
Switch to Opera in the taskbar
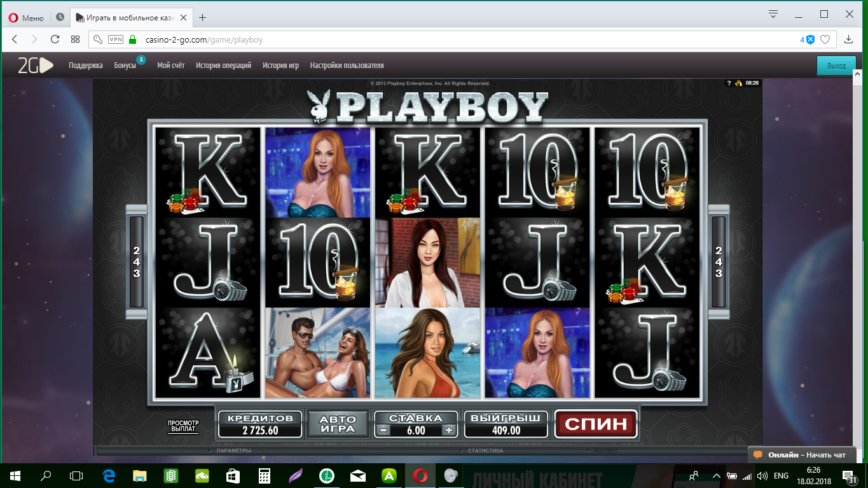[x=420, y=475]
